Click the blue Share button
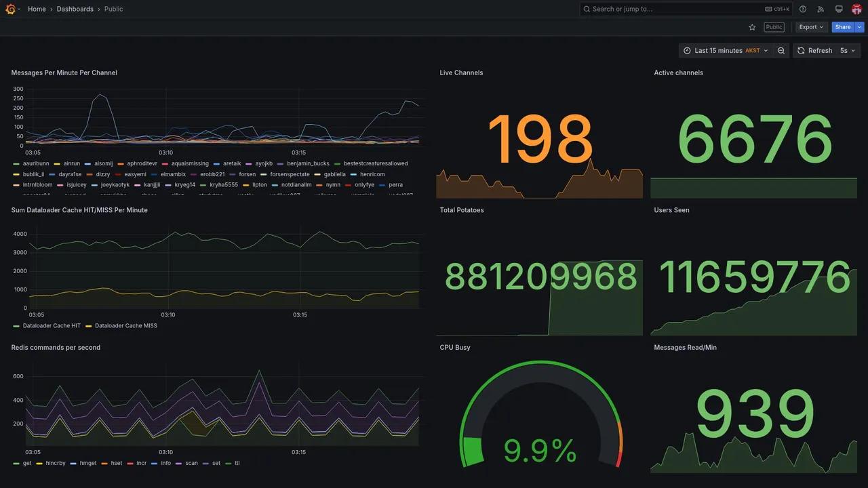This screenshot has height=488, width=868. tap(843, 27)
